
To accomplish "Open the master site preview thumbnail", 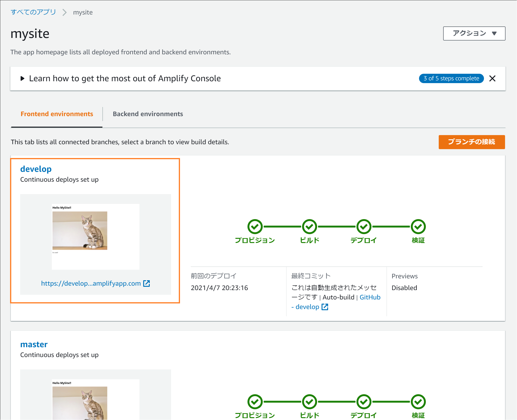I will pos(95,399).
